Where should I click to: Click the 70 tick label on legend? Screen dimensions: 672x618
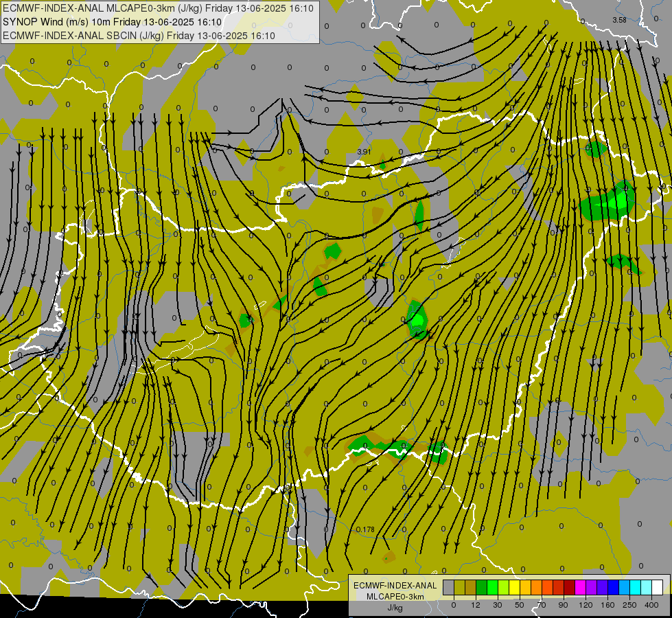point(542,605)
